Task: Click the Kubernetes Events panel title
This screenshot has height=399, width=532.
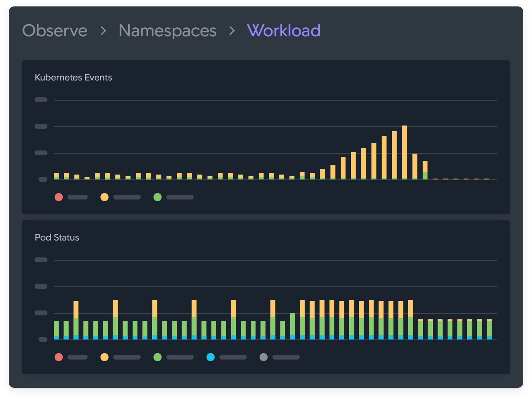Action: [74, 77]
